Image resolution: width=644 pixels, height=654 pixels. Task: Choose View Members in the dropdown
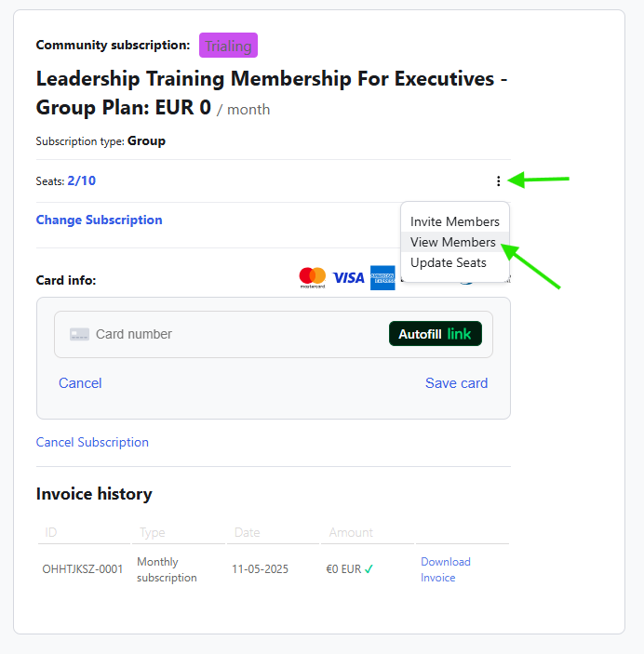coord(453,242)
